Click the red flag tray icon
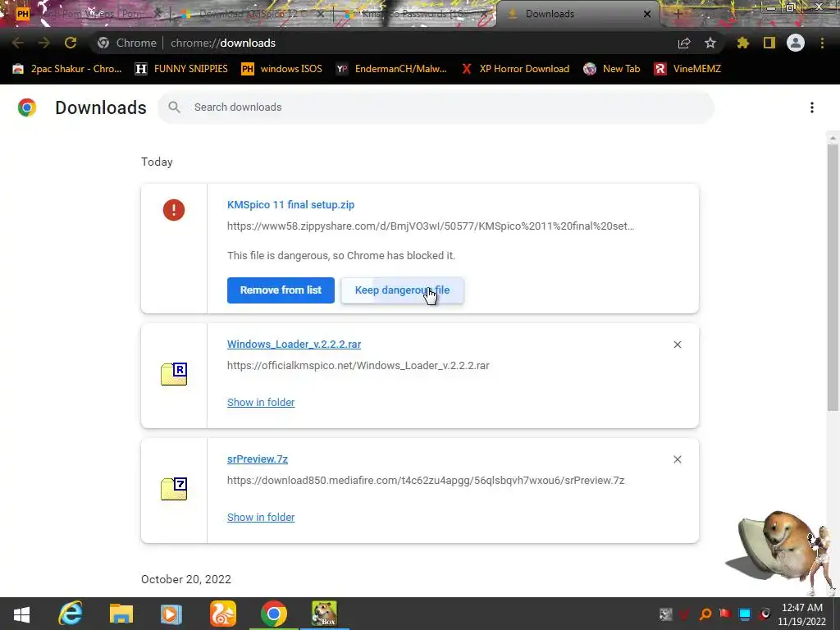The height and width of the screenshot is (630, 840). (725, 614)
